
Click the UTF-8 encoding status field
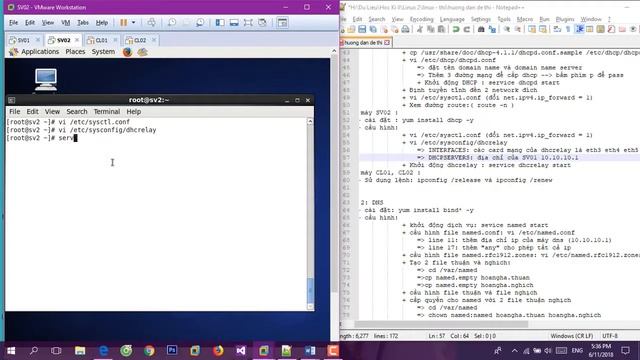point(610,336)
